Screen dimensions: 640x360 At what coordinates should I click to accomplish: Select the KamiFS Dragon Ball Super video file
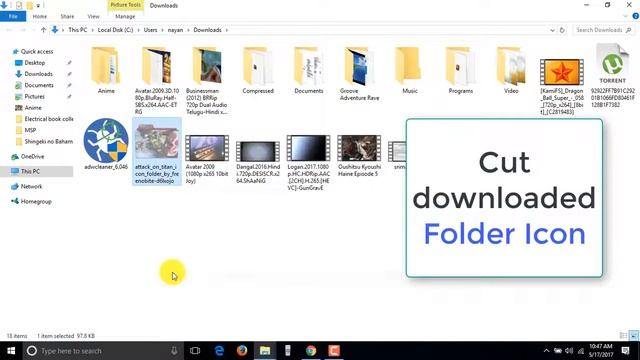point(562,86)
